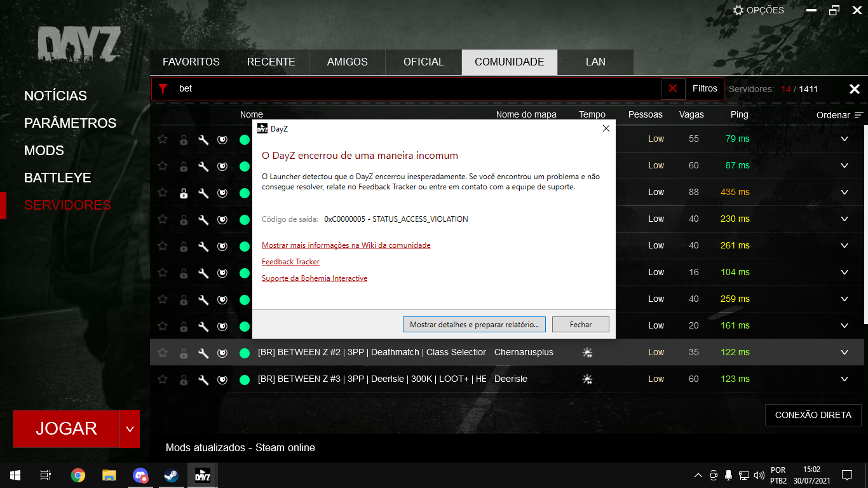The width and height of the screenshot is (868, 488).
Task: Open Task View on the taskbar
Action: point(46,475)
